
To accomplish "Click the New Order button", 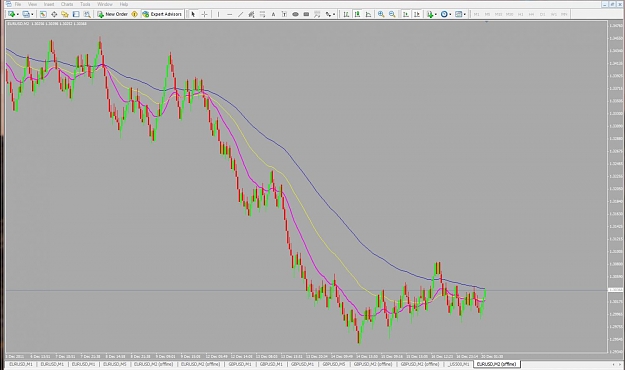I will click(x=112, y=14).
